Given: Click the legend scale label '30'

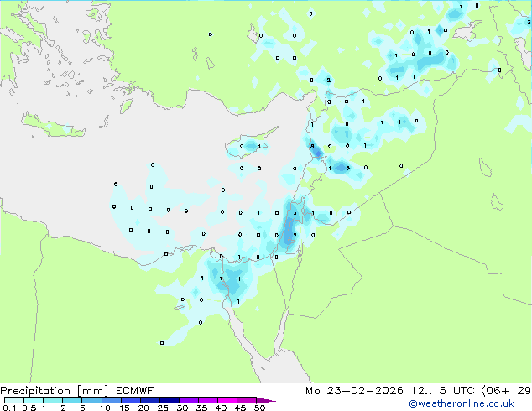Looking at the screenshot, I should tap(182, 408).
